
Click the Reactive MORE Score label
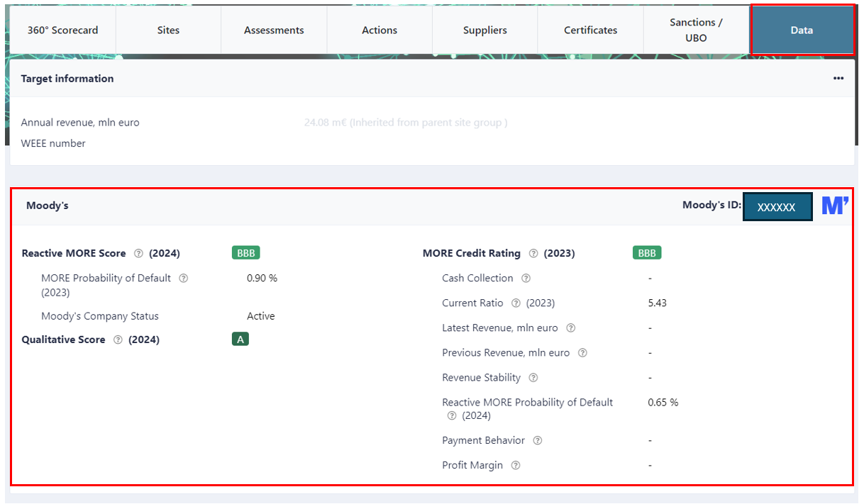pyautogui.click(x=74, y=253)
